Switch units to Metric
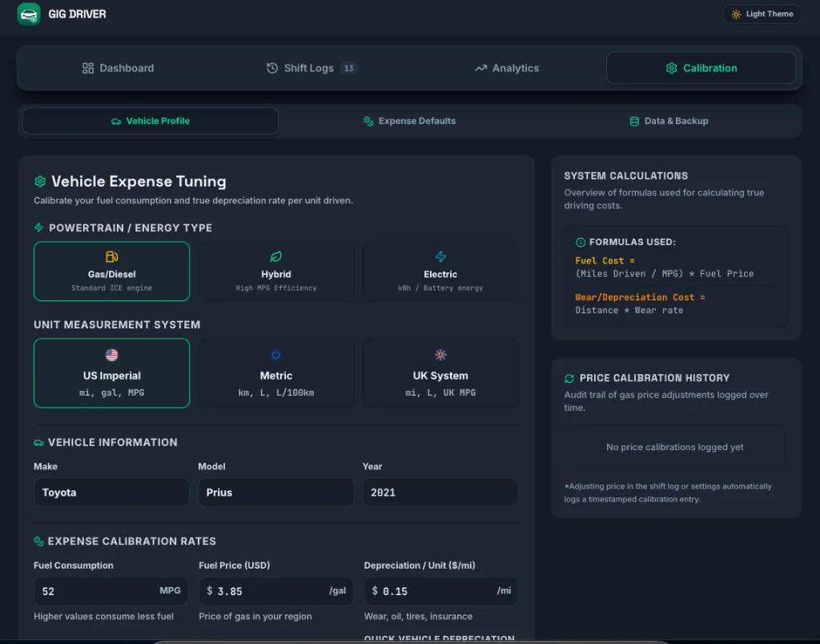Viewport: 820px width, 644px height. pyautogui.click(x=276, y=373)
